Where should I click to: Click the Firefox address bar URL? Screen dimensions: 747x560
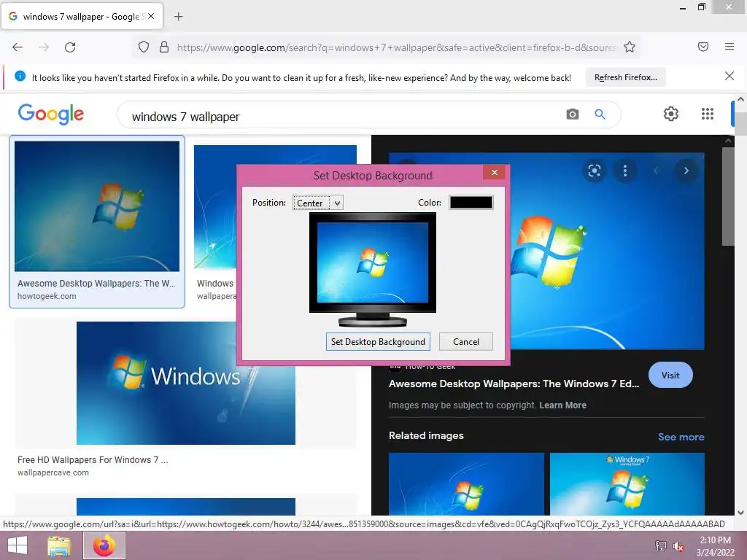pos(396,47)
